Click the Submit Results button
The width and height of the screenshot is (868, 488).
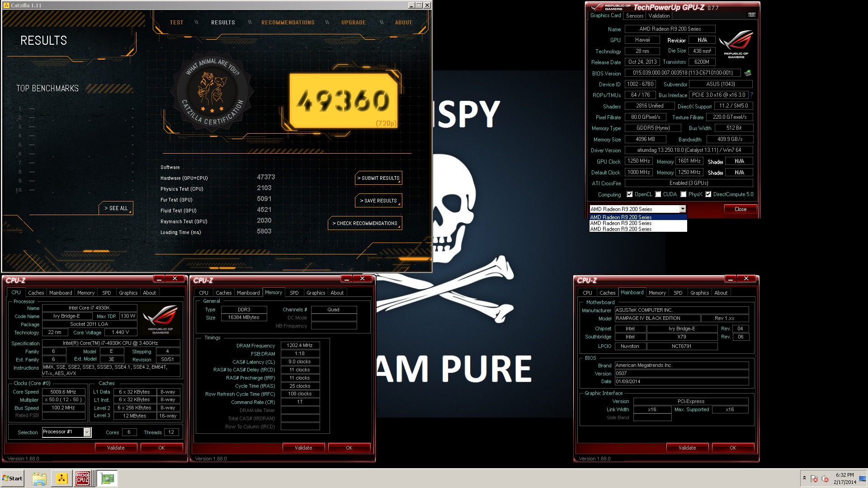pyautogui.click(x=379, y=178)
